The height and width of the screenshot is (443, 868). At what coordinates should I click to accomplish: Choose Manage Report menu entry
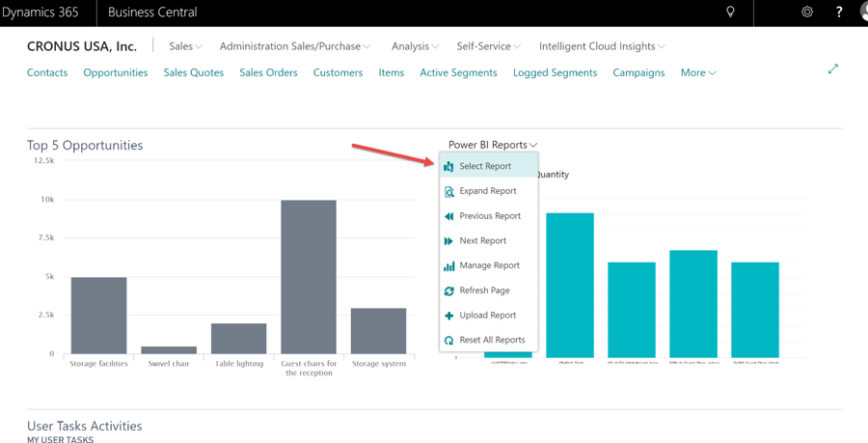(x=488, y=265)
